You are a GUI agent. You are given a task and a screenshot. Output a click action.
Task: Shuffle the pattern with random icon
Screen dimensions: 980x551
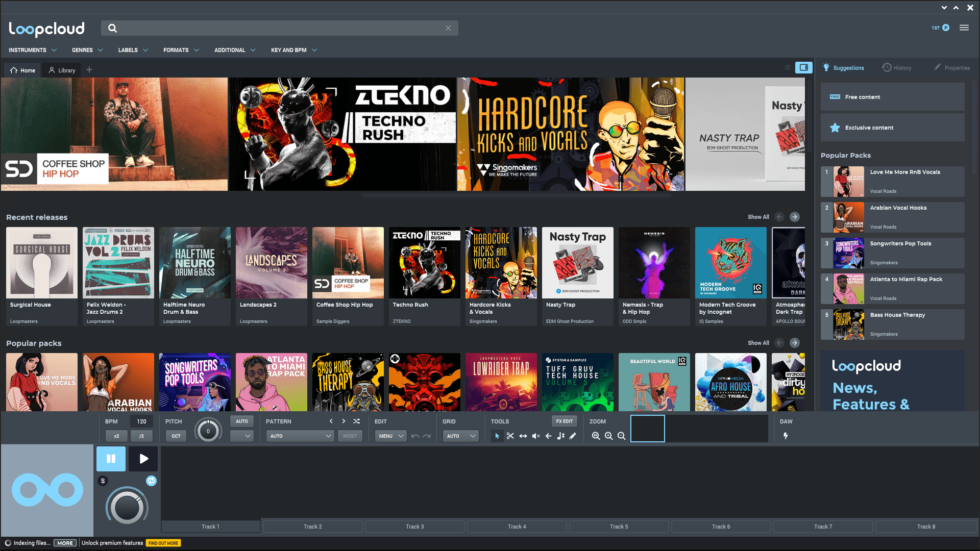(x=356, y=421)
